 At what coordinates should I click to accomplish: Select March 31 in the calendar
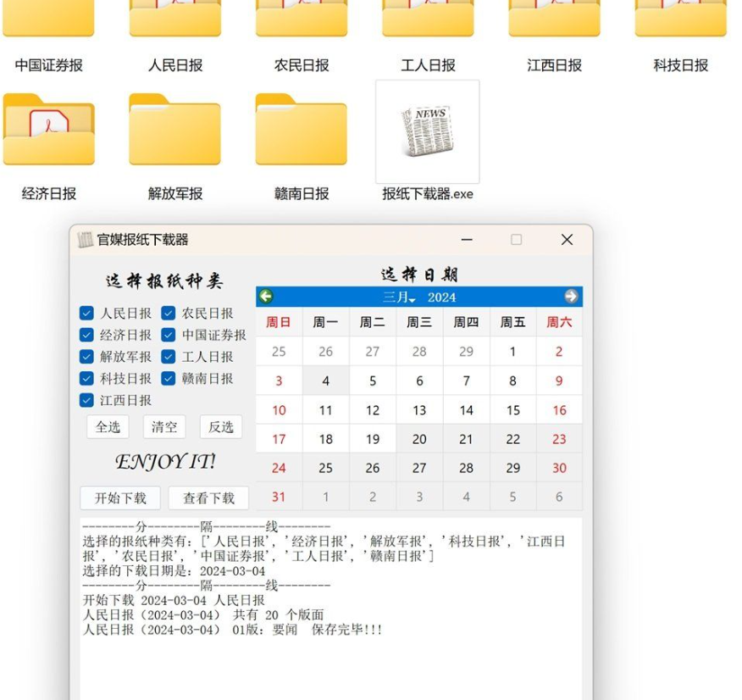pyautogui.click(x=279, y=497)
